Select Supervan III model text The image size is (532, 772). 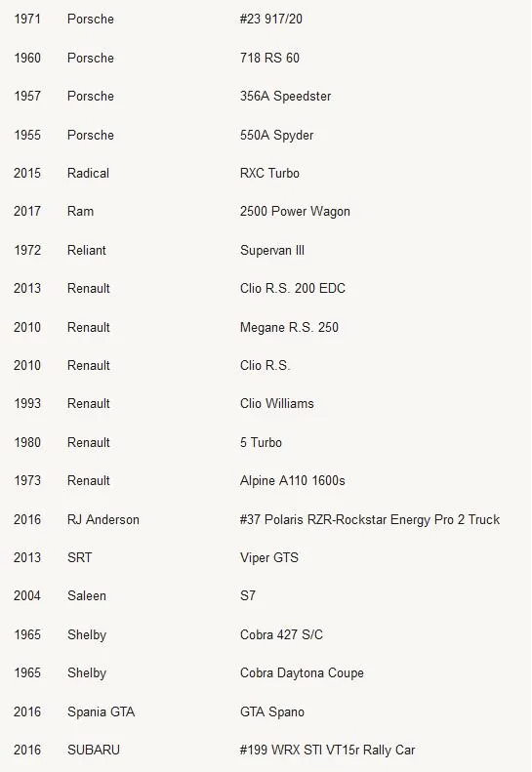pyautogui.click(x=272, y=250)
